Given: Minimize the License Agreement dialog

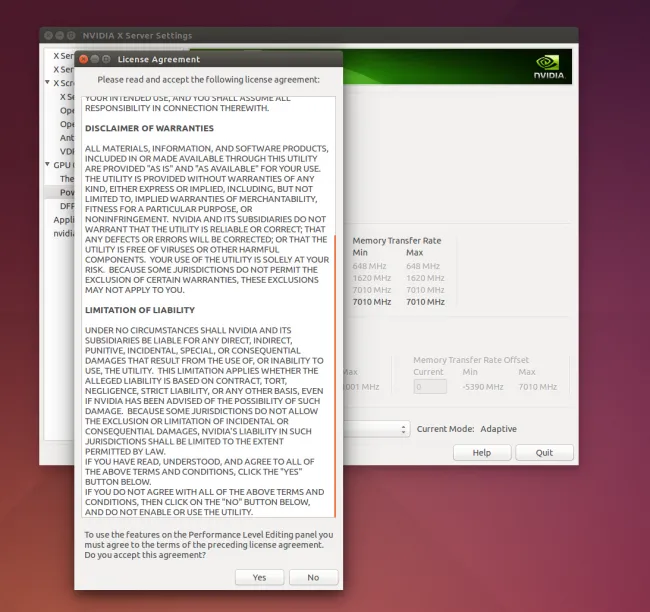Looking at the screenshot, I should 96,59.
